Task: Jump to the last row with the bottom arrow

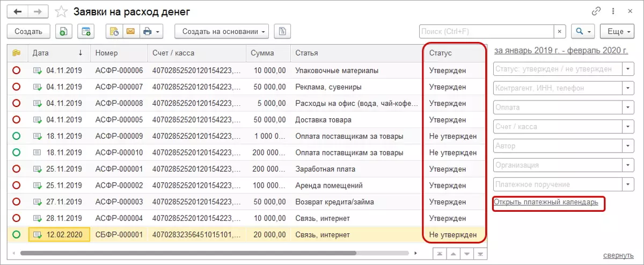Action: tap(481, 253)
